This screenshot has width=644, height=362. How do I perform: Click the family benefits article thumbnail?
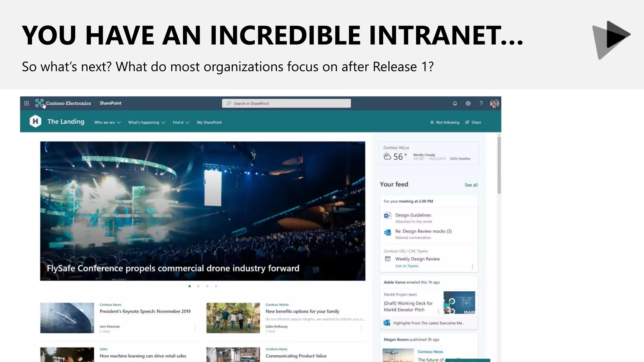[x=233, y=318]
